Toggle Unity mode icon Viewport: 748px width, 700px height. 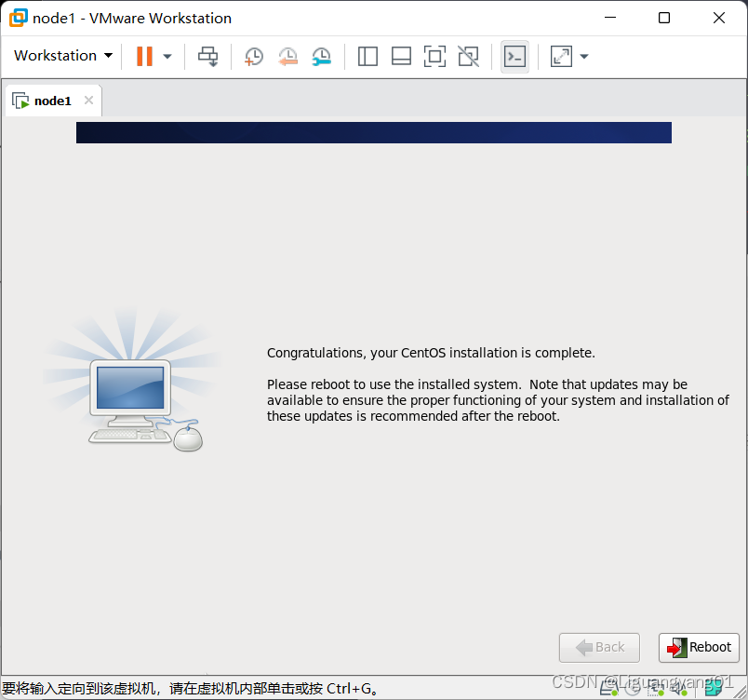(469, 56)
